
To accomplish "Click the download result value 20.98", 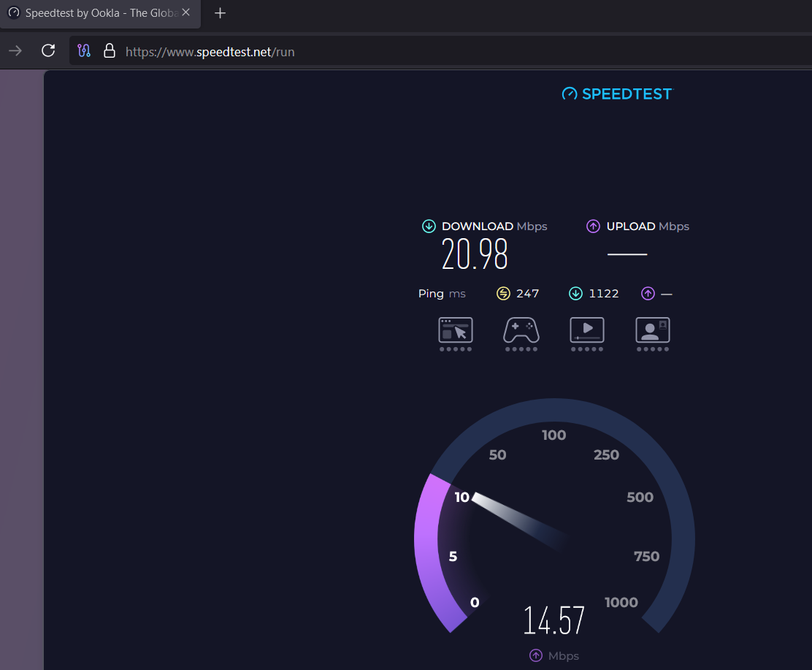I will point(475,254).
